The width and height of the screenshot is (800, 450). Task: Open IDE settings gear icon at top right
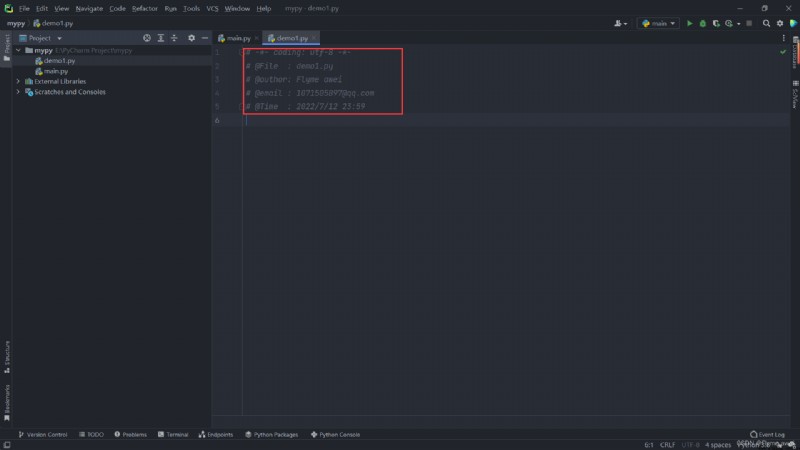(x=780, y=23)
